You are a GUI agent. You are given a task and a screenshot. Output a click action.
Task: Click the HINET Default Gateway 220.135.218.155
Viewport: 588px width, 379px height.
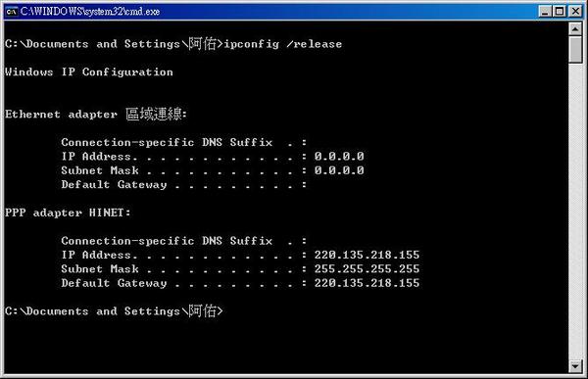[x=367, y=283]
